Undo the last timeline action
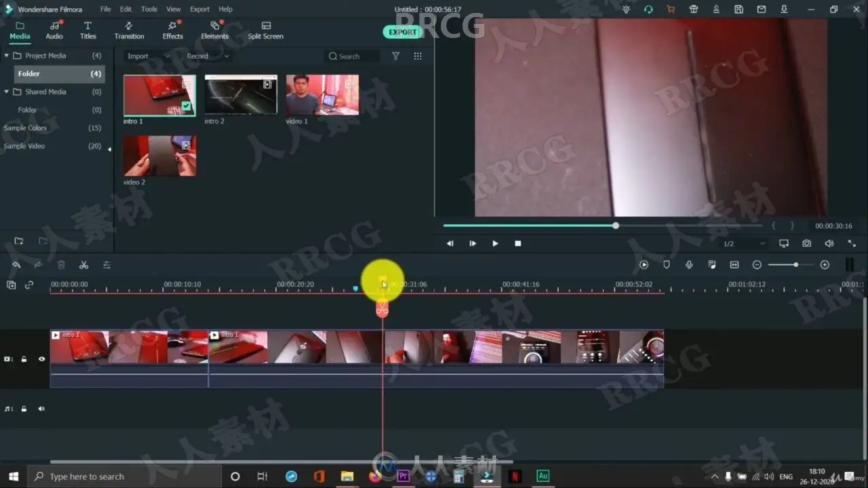 click(16, 265)
